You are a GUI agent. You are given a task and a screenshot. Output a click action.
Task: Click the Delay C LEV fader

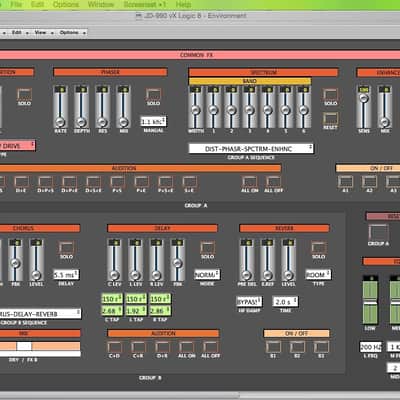point(114,260)
